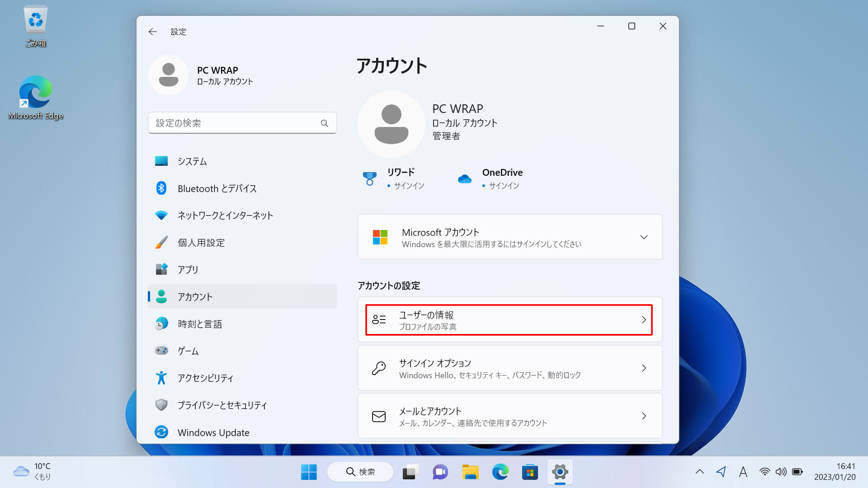Click the Bluetooth icon in sidebar

tap(161, 188)
